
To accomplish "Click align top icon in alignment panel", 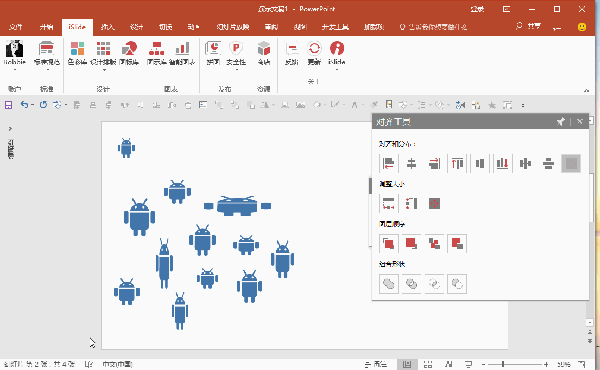I will click(x=457, y=163).
